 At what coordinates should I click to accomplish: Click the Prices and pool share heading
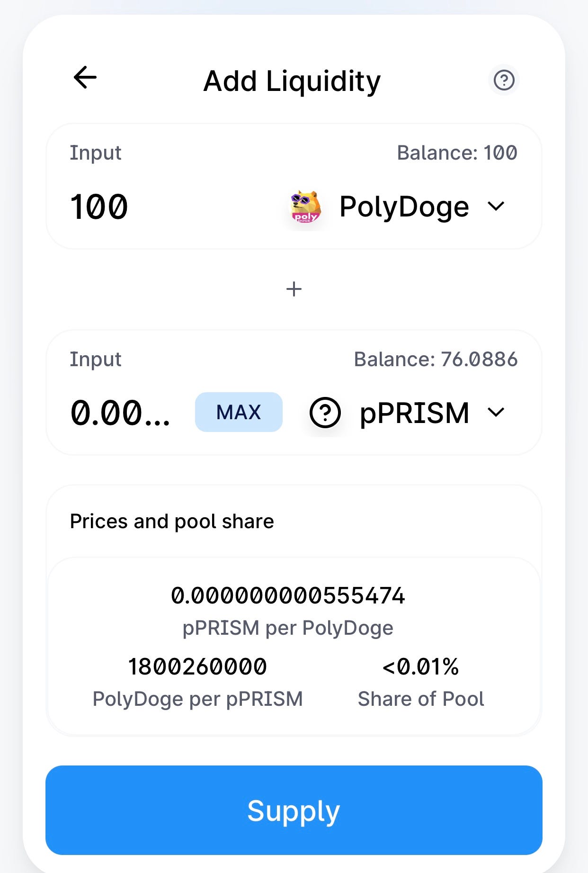pyautogui.click(x=172, y=522)
